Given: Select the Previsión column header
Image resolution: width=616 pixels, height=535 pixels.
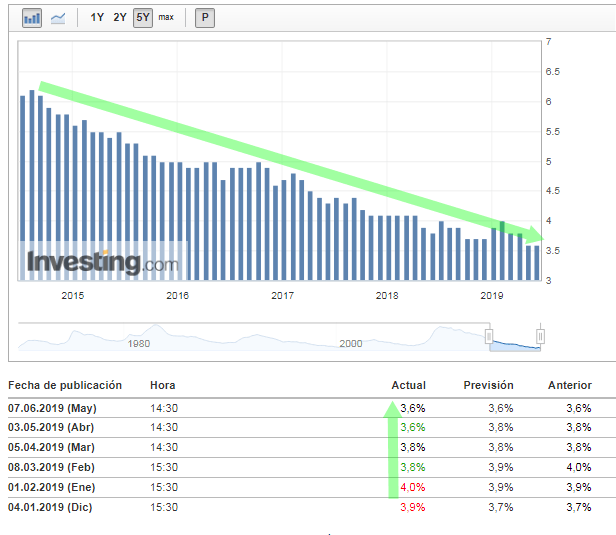Looking at the screenshot, I should click(x=488, y=385).
